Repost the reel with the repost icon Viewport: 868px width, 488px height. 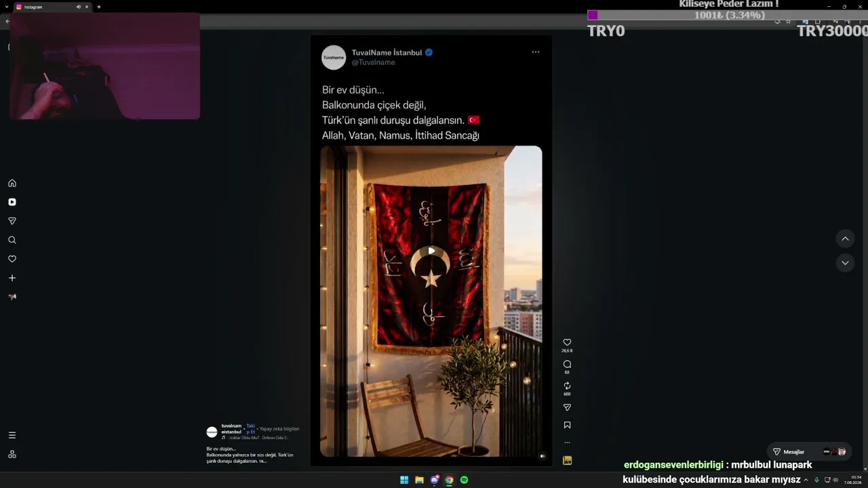[x=567, y=386]
